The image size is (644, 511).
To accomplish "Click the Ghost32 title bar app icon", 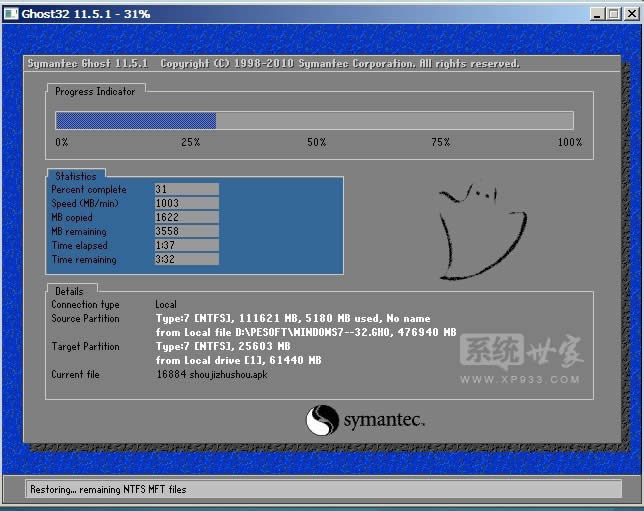I will point(11,14).
